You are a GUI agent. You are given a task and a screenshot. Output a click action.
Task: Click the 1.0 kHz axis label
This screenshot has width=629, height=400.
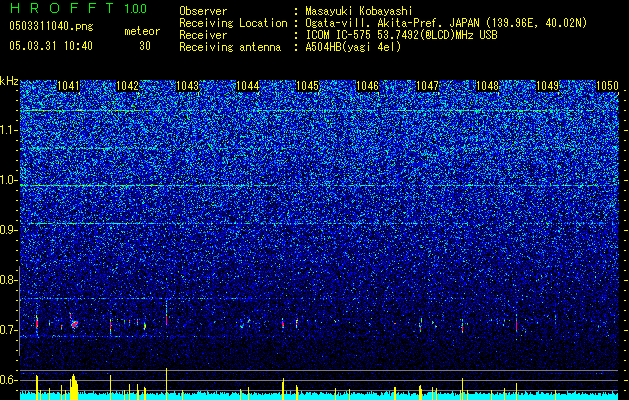pyautogui.click(x=8, y=180)
